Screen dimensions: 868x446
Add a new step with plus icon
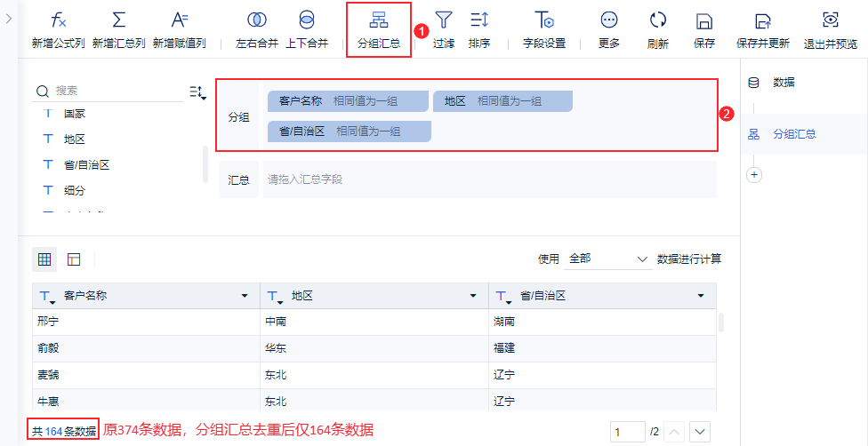coord(754,175)
